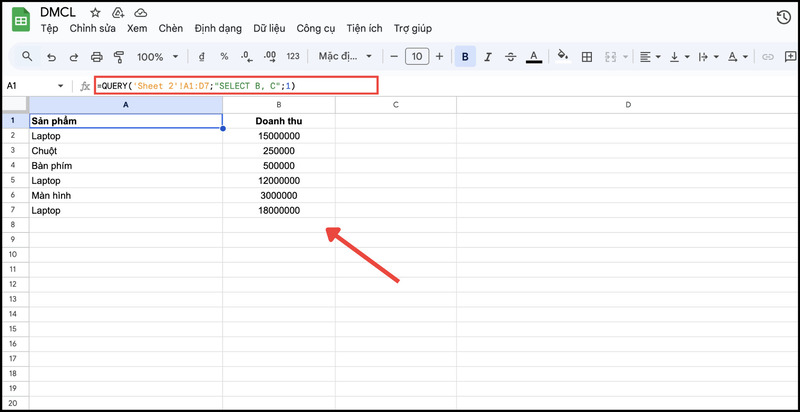Open the Chỉnh sửa menu
The width and height of the screenshot is (800, 412).
point(93,29)
